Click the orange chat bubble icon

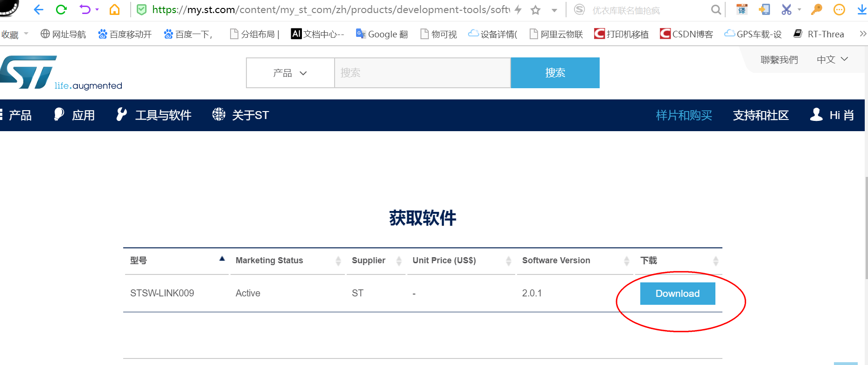[x=839, y=9]
